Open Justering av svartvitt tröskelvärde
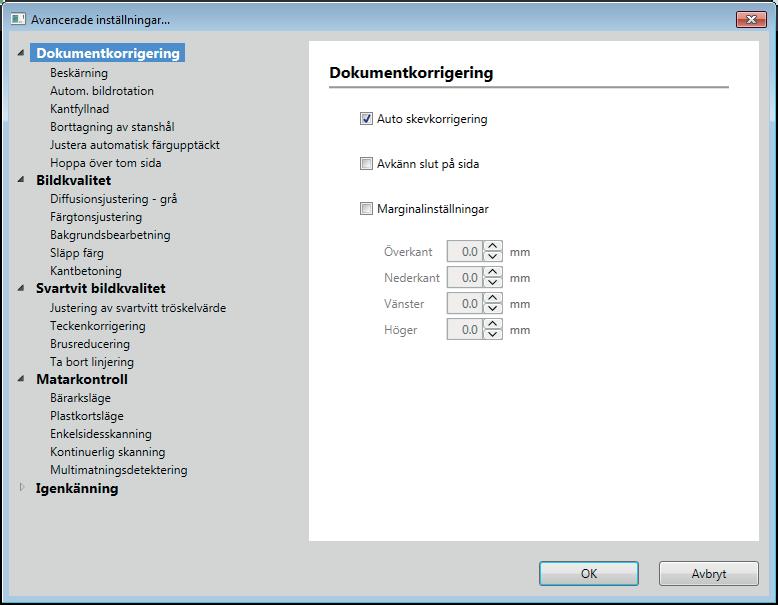Viewport: 778px width, 605px height. (x=138, y=308)
